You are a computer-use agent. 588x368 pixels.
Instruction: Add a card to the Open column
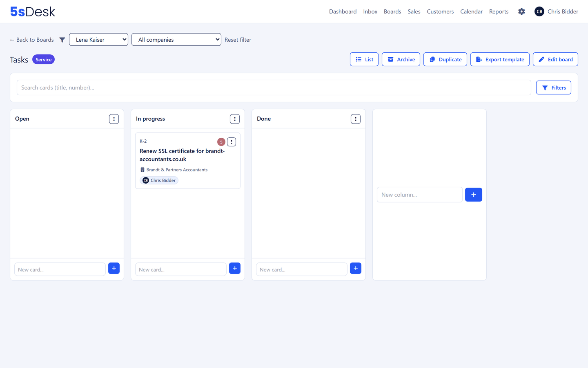click(114, 268)
